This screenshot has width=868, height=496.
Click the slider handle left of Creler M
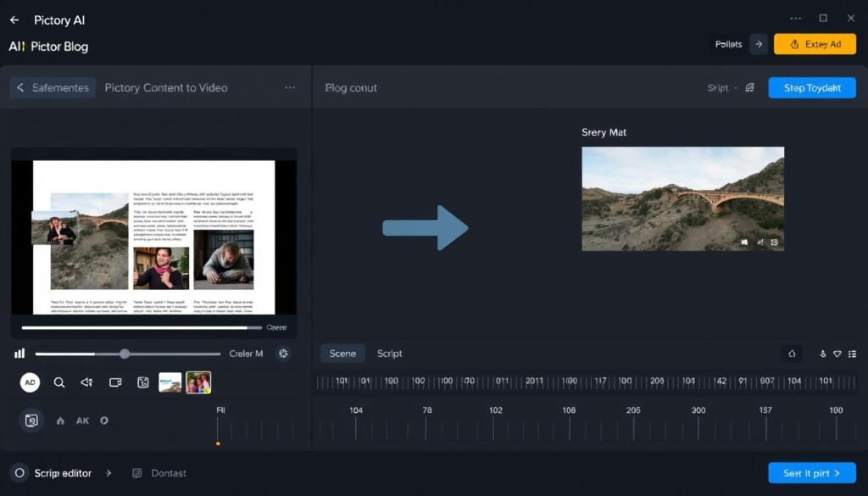pos(125,354)
